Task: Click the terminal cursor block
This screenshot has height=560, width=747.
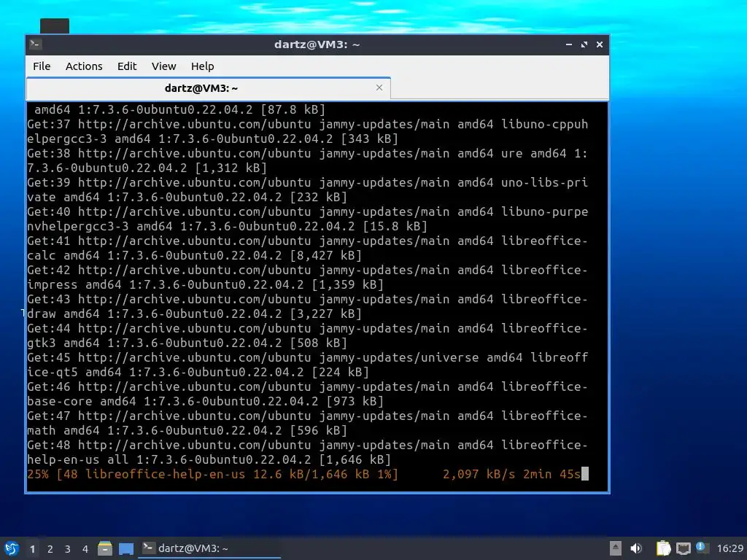Action: (585, 474)
